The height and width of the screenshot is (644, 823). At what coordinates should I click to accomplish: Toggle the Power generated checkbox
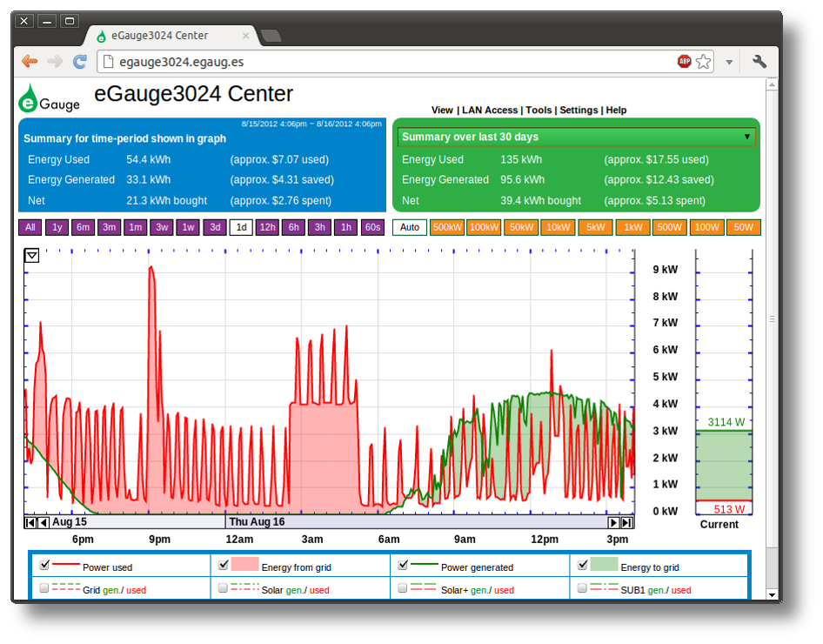point(403,564)
